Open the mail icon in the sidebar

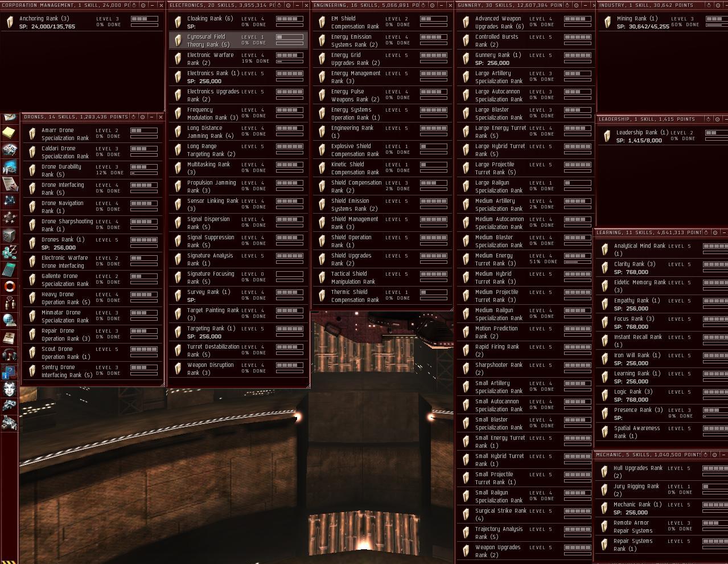[9, 117]
